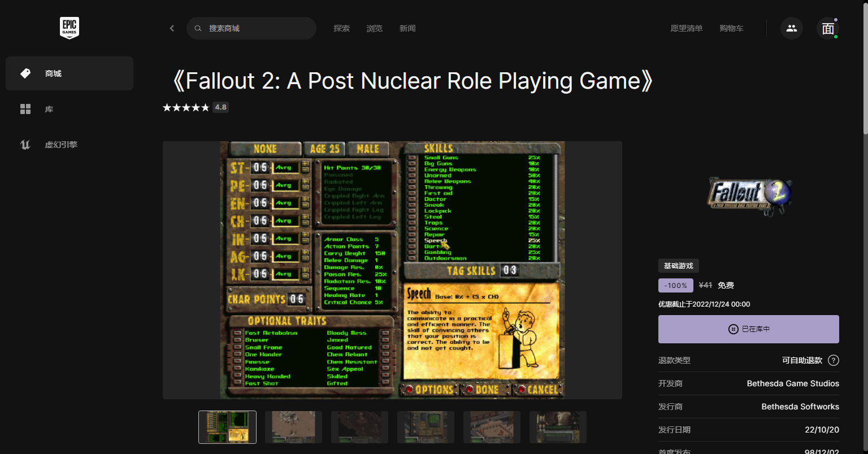Open the 购物车 cart link
The height and width of the screenshot is (454, 868).
click(731, 28)
